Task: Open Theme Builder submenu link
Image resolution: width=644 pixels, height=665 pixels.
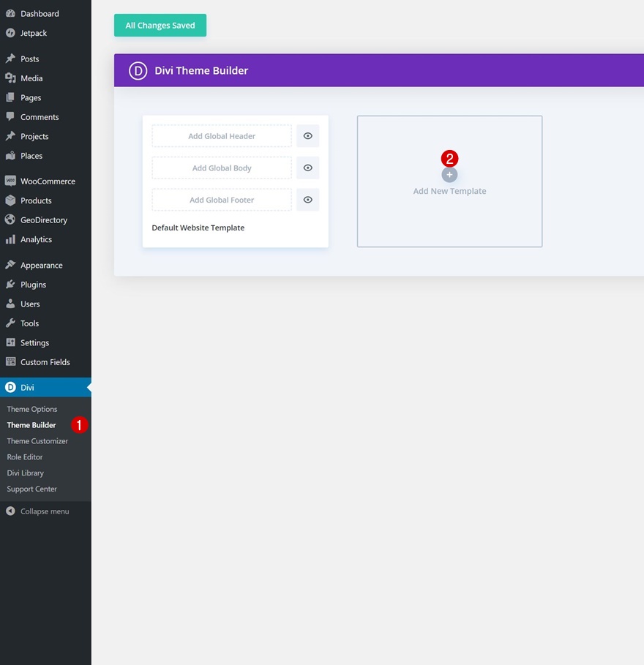Action: (x=31, y=425)
